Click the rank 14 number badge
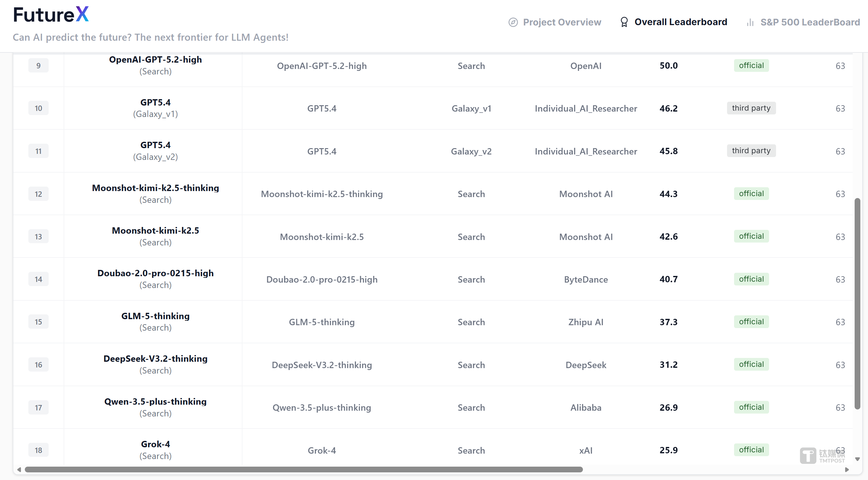Screen dimensions: 868x480 click(x=38, y=279)
